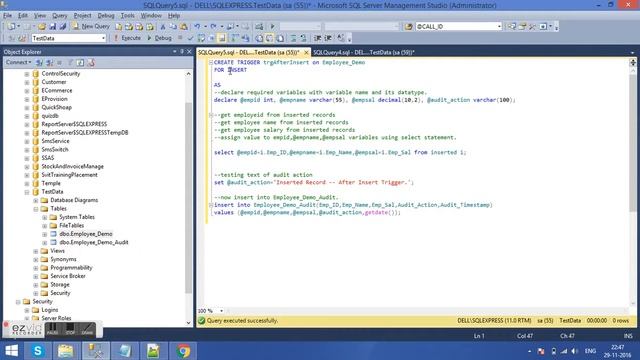
Task: Expand the dbo.Employee_Demo table node
Action: point(44,234)
